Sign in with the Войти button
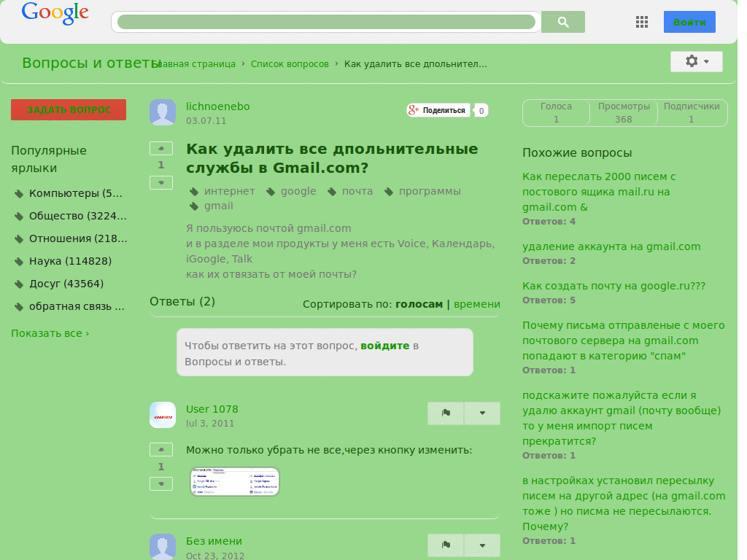This screenshot has width=747, height=560. coord(689,22)
